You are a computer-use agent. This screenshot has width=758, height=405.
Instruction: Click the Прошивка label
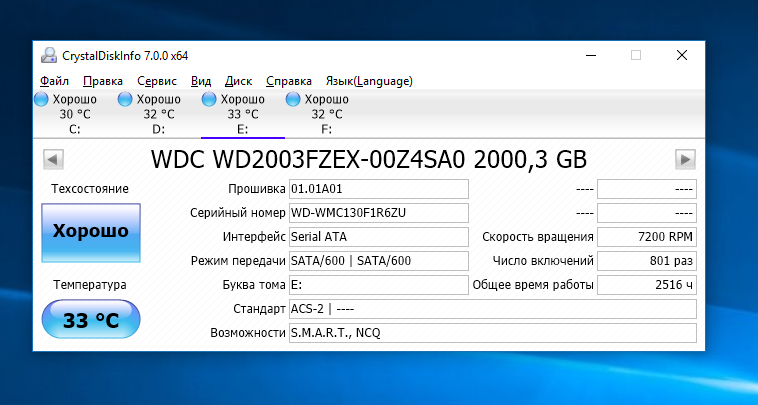(x=257, y=189)
